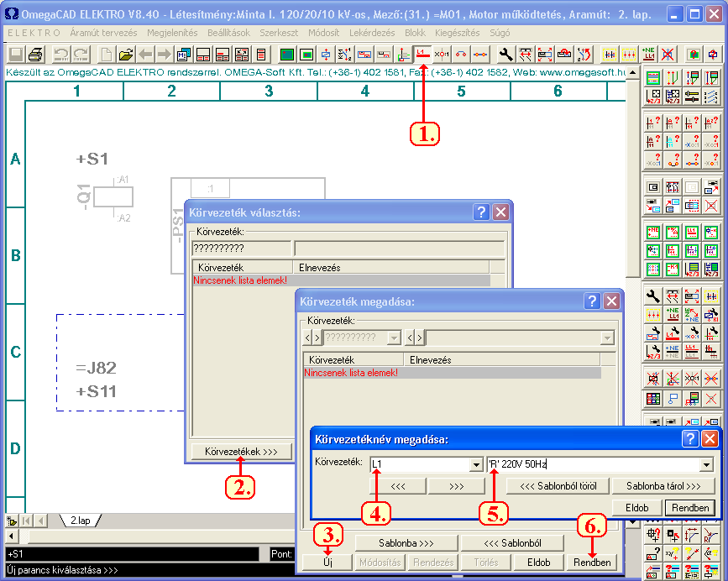The height and width of the screenshot is (581, 728).
Task: Expand the 'R' 220V 50Hz description dropdown
Action: click(x=706, y=464)
